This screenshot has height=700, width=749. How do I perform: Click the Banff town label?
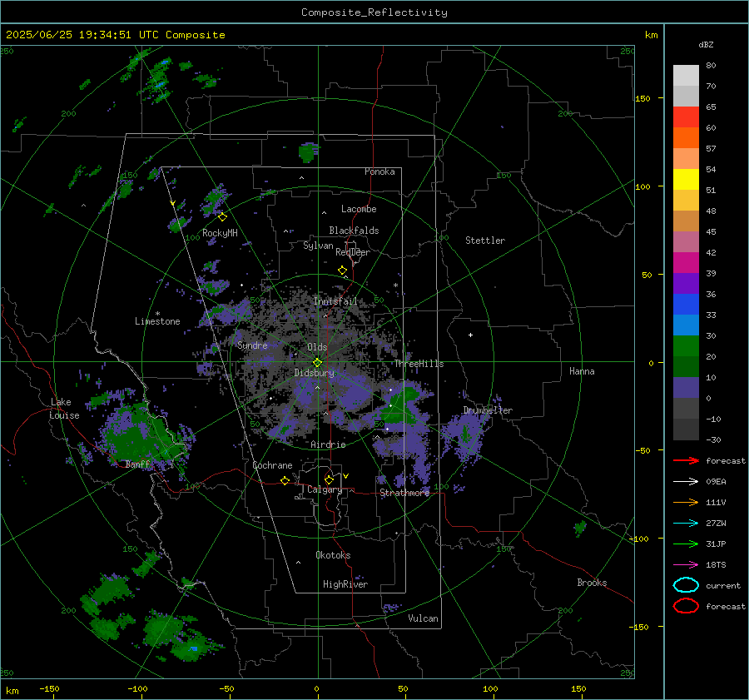137,464
